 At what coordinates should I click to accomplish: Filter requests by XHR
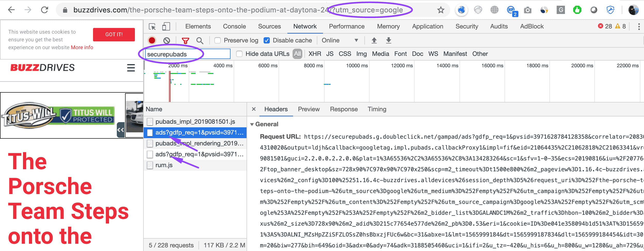[x=315, y=54]
